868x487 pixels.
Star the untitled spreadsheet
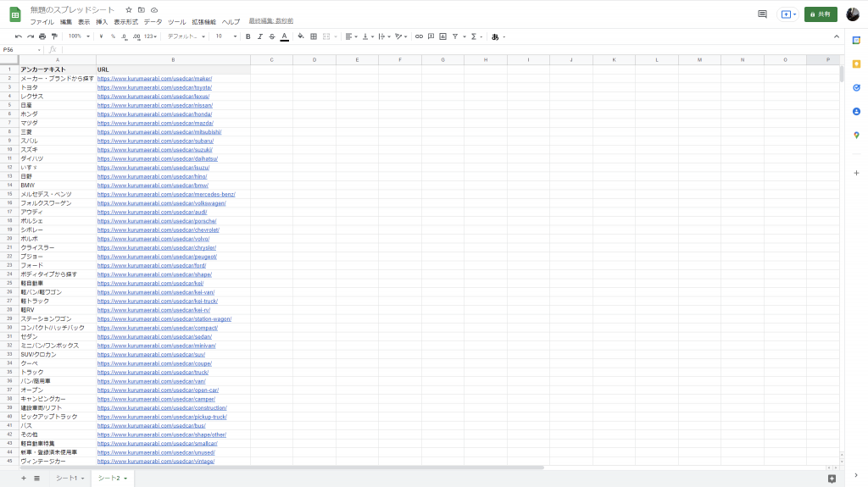coord(129,10)
